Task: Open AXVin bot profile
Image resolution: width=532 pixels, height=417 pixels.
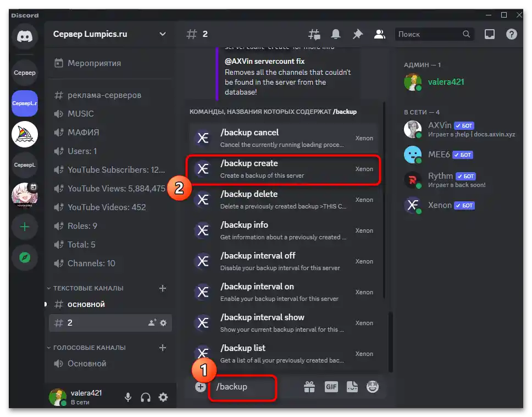Action: (460, 129)
